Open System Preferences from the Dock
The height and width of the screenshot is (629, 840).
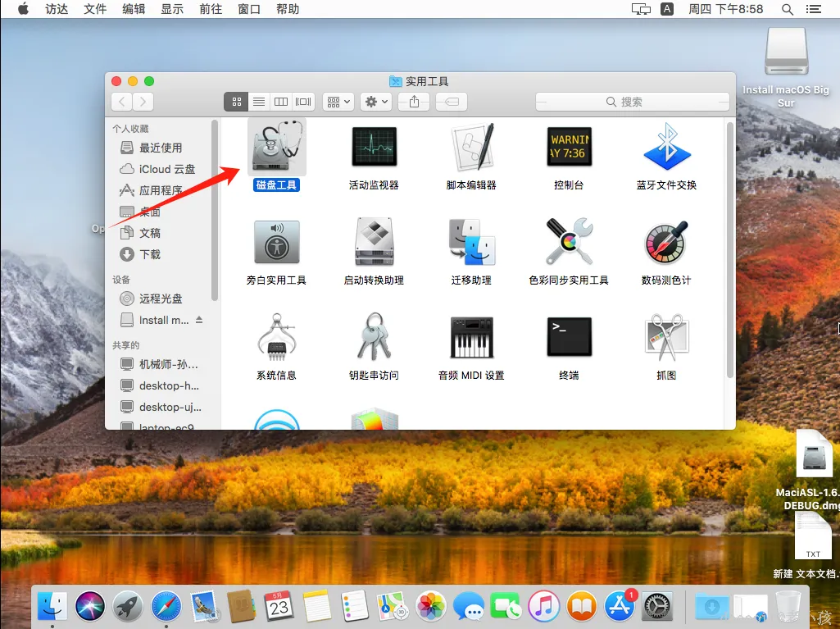(x=656, y=607)
